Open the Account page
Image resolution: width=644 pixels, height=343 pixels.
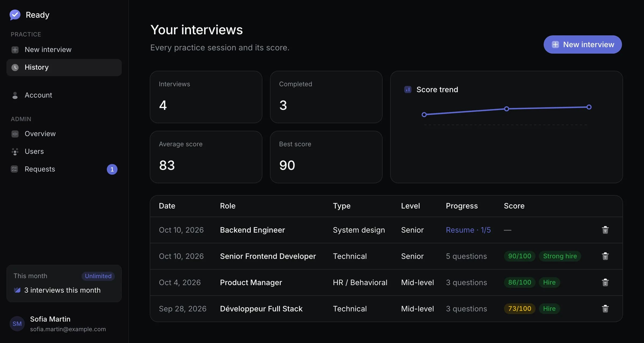click(x=64, y=95)
